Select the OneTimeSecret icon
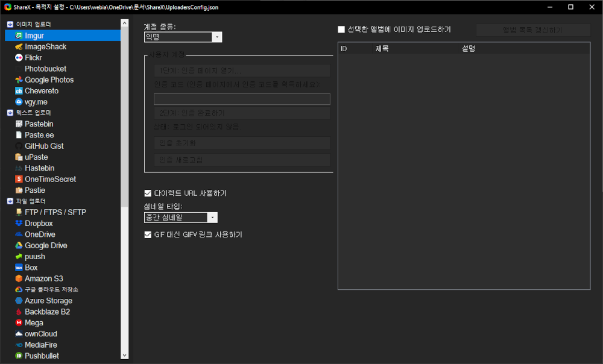The image size is (603, 364). [x=19, y=180]
